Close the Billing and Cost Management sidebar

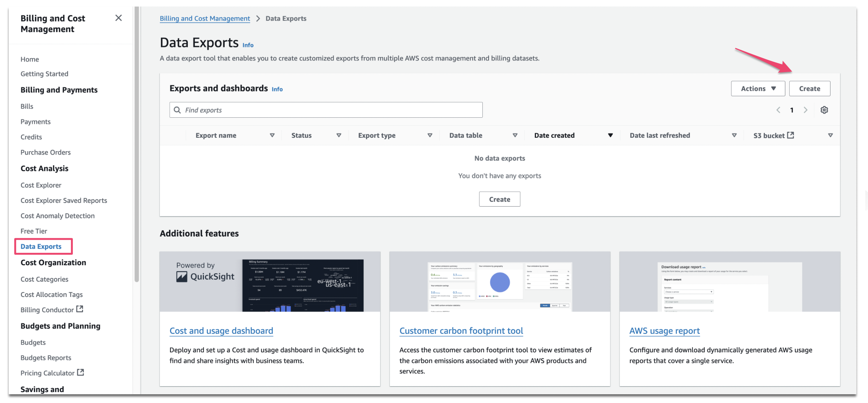coord(118,18)
